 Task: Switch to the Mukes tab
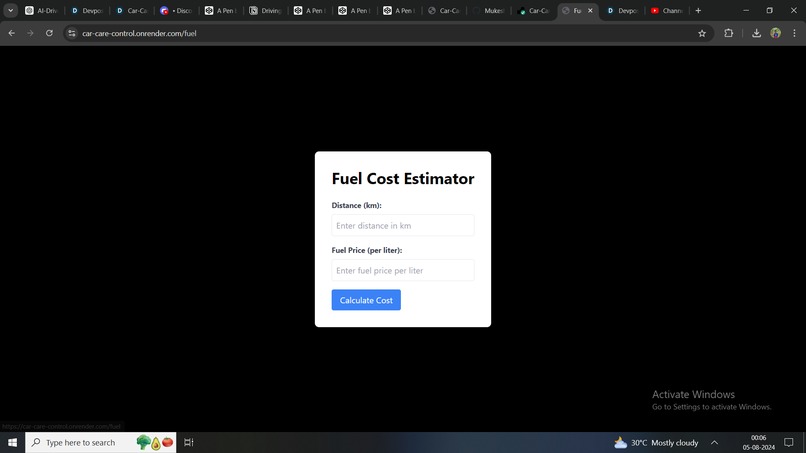tap(489, 10)
